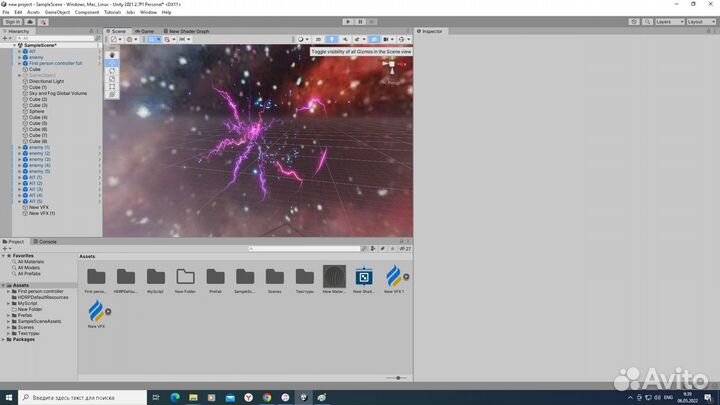Select Sky and Fog Global Volume
This screenshot has height=405, width=720.
tap(57, 93)
